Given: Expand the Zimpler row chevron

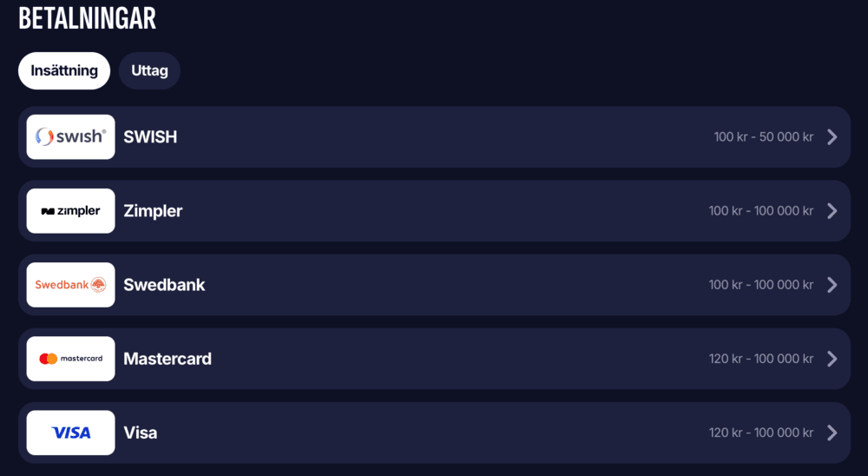Looking at the screenshot, I should [832, 211].
